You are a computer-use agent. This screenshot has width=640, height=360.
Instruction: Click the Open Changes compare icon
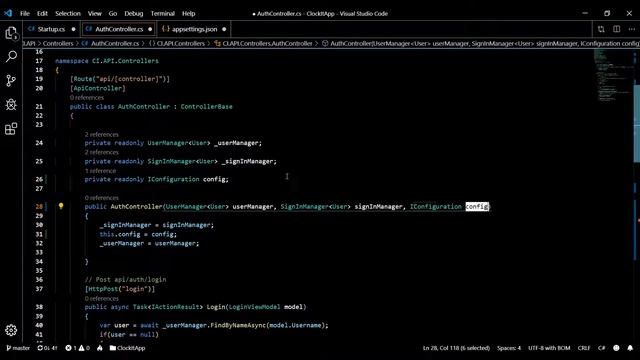click(x=601, y=29)
